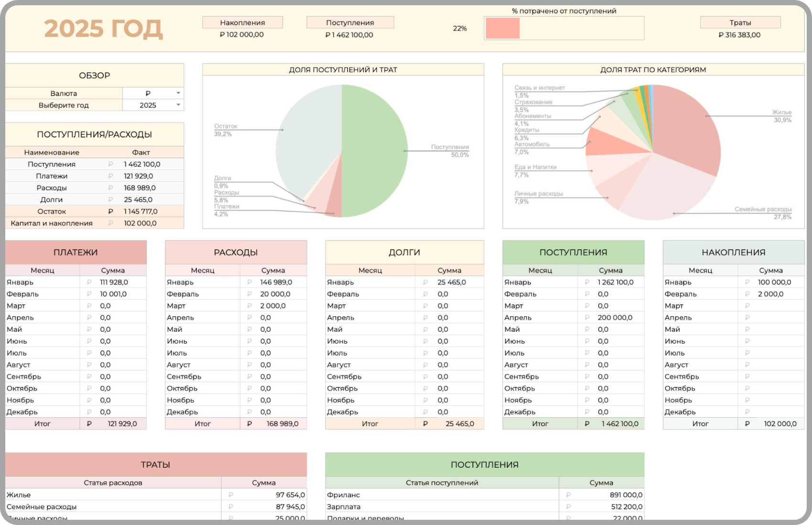Open the Валюта dropdown arrow
Image resolution: width=812 pixels, height=525 pixels.
pos(178,93)
